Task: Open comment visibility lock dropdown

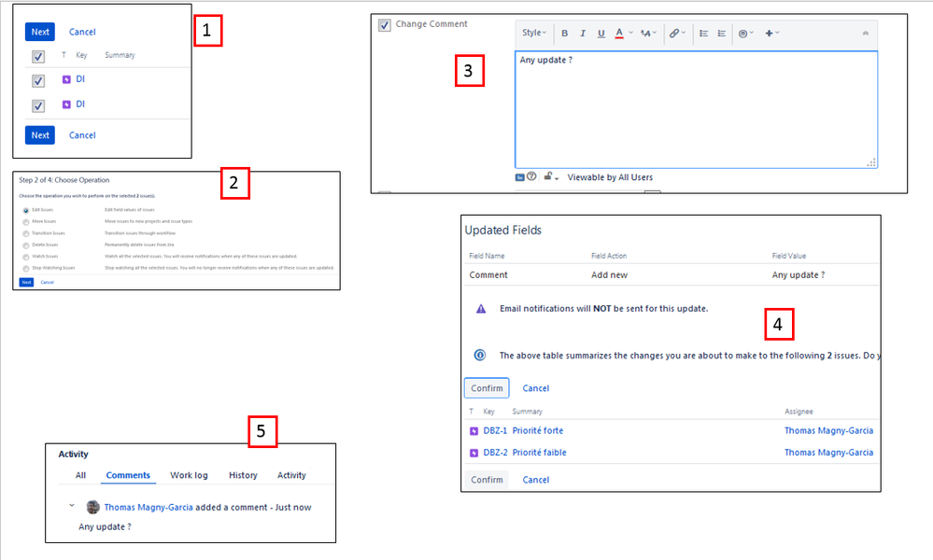Action: (x=551, y=177)
